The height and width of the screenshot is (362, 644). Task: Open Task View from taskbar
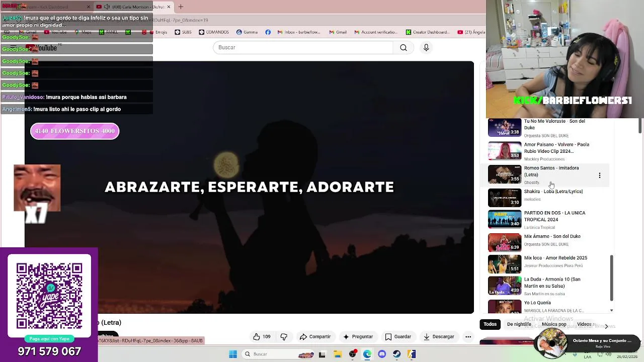322,354
